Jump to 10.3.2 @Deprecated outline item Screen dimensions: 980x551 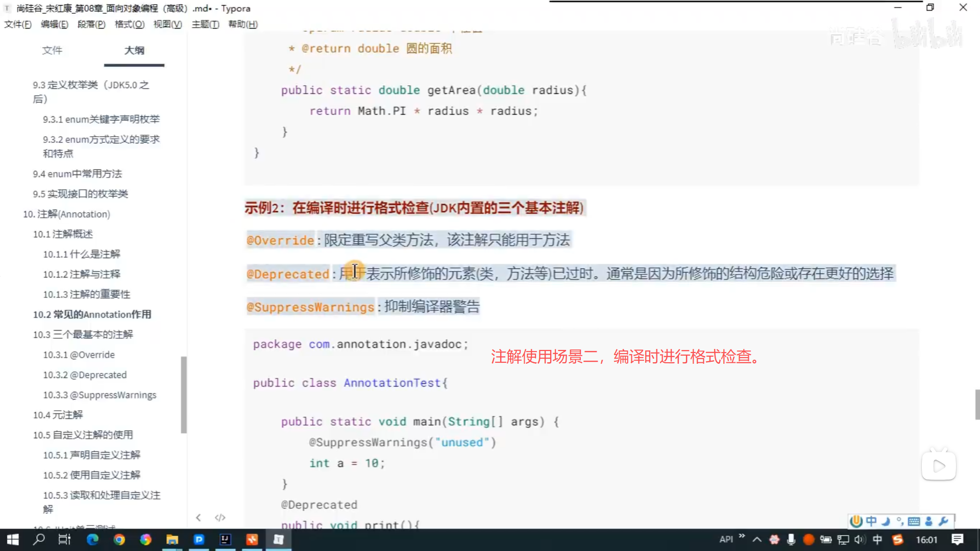click(x=85, y=374)
